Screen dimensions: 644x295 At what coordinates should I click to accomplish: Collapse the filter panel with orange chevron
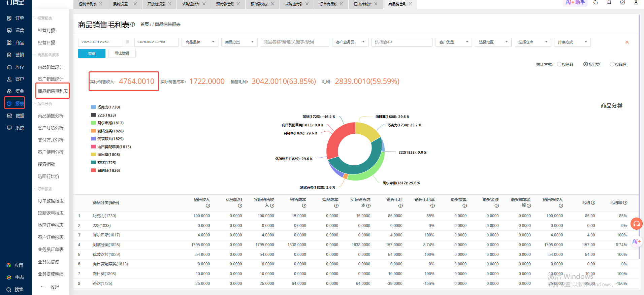[627, 42]
